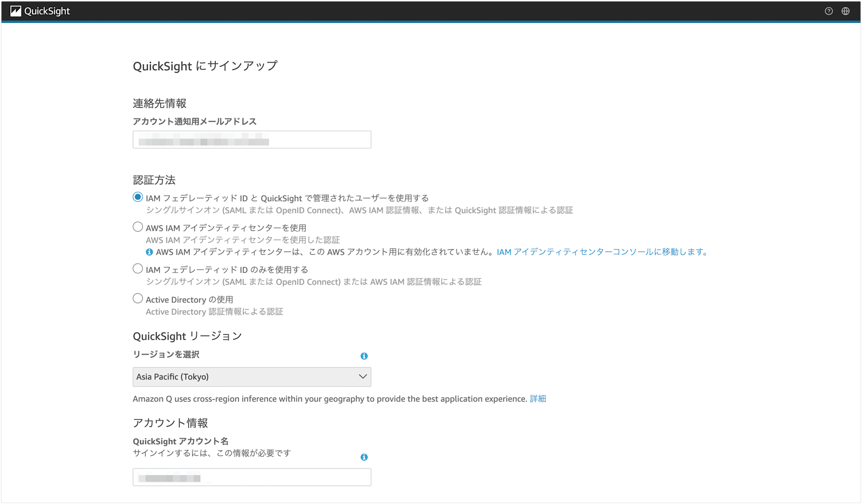Click the 認証方法 section heading

(x=154, y=180)
